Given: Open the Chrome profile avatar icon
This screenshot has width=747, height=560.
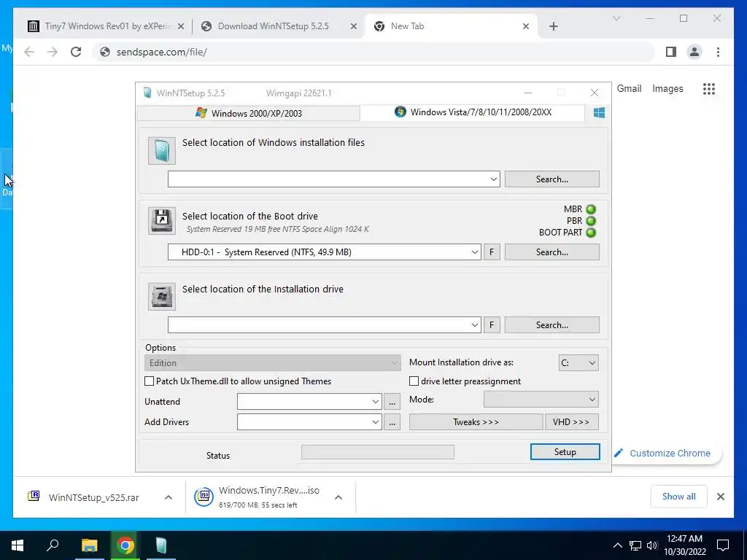Looking at the screenshot, I should pos(694,52).
